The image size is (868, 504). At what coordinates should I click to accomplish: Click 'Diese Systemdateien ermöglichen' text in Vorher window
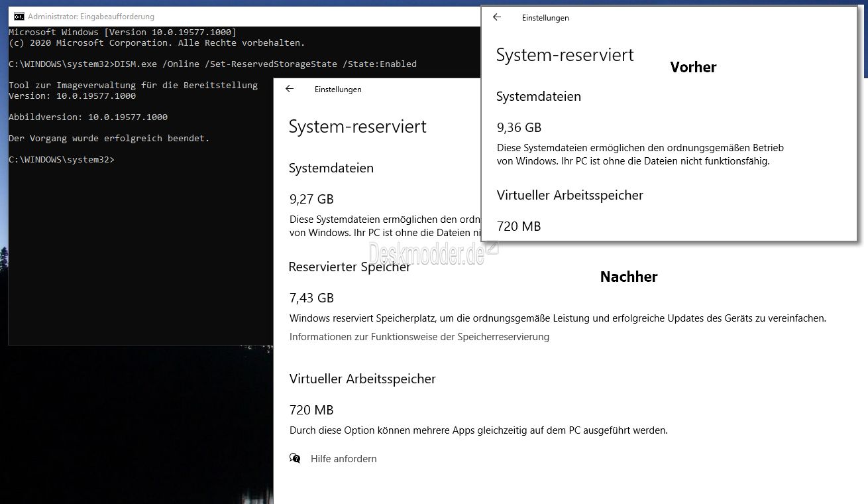click(640, 155)
